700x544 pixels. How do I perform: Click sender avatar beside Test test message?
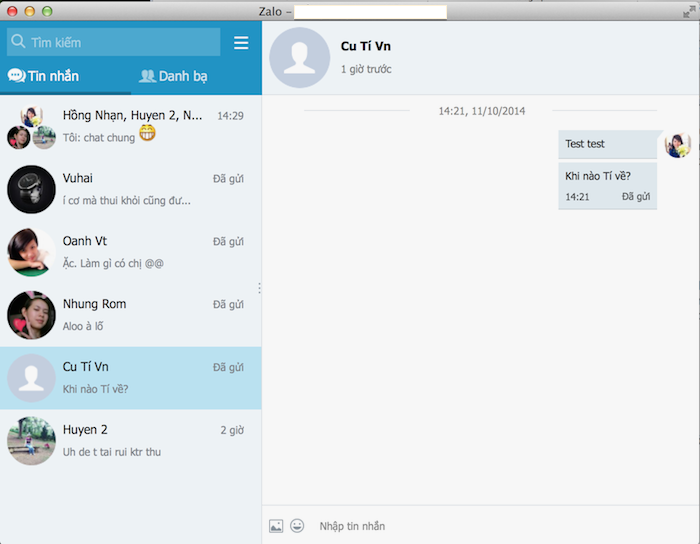tap(678, 145)
